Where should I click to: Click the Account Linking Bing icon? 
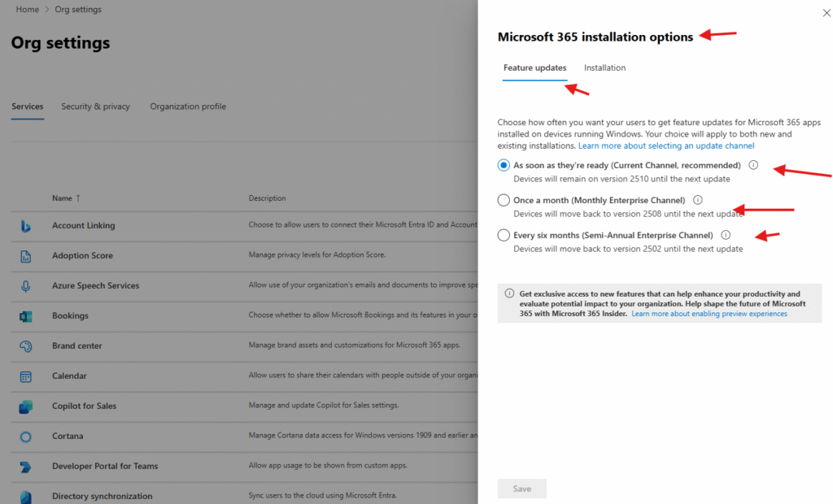pyautogui.click(x=26, y=226)
